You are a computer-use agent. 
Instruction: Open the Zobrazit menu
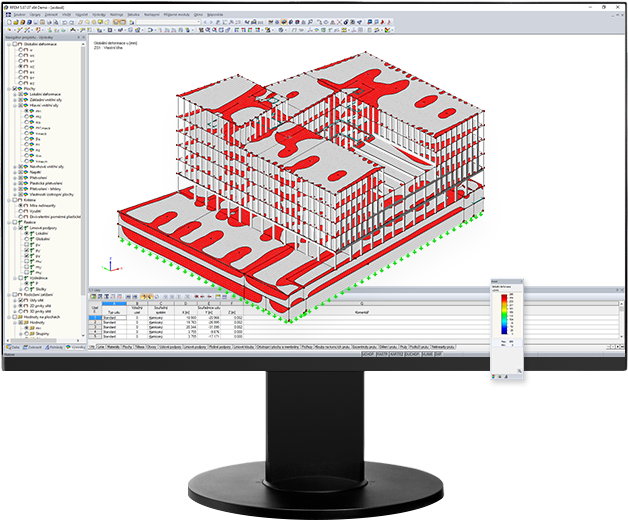point(51,15)
